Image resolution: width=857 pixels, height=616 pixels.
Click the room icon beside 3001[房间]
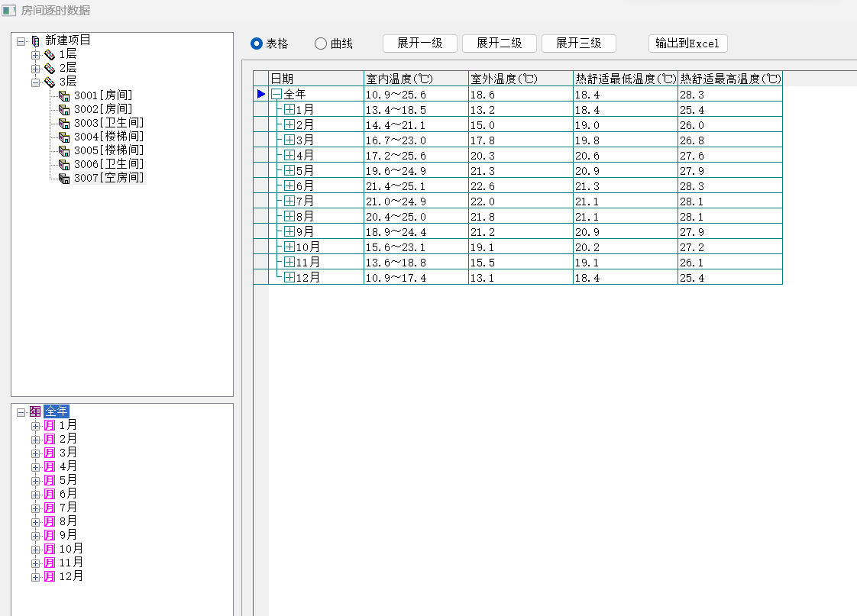[64, 96]
